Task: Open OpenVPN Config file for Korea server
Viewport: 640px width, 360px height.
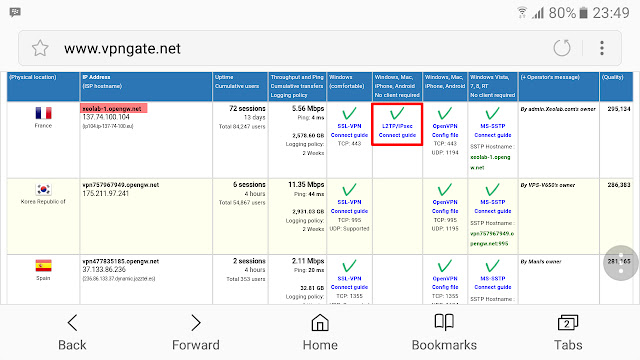Action: (445, 207)
